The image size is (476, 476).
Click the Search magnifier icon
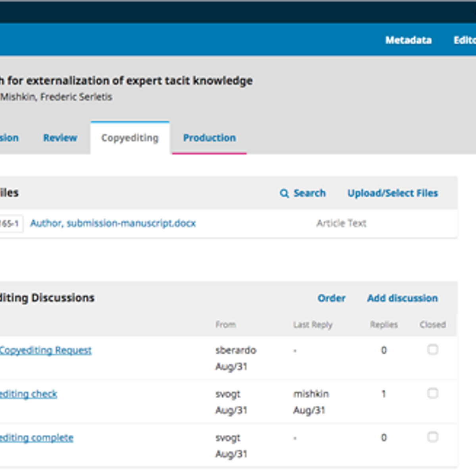pyautogui.click(x=284, y=193)
